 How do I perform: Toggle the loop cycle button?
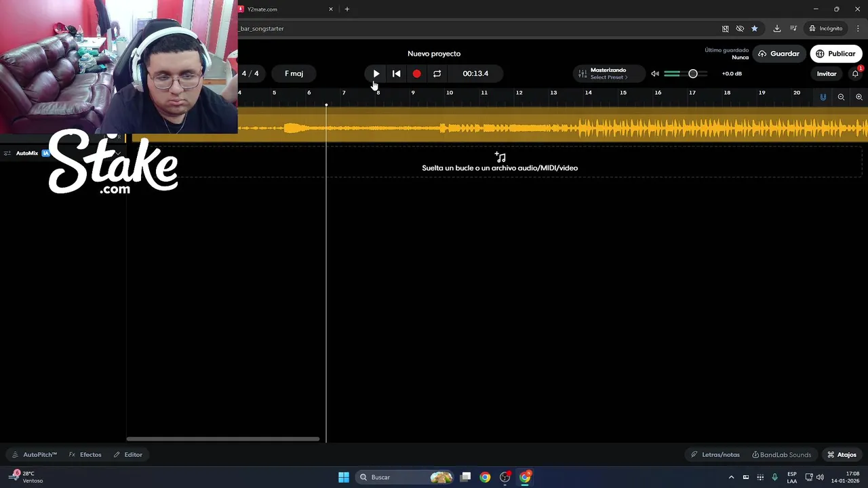tap(437, 73)
